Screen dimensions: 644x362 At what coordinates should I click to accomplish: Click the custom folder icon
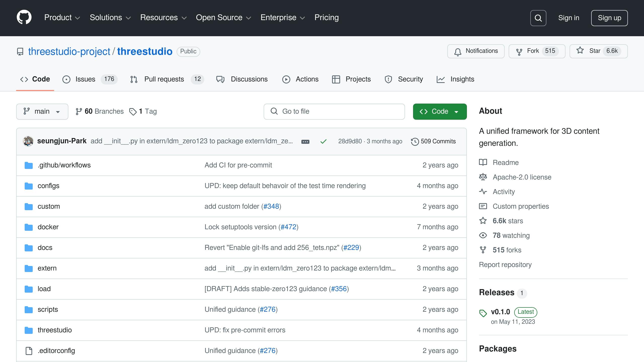click(x=29, y=206)
